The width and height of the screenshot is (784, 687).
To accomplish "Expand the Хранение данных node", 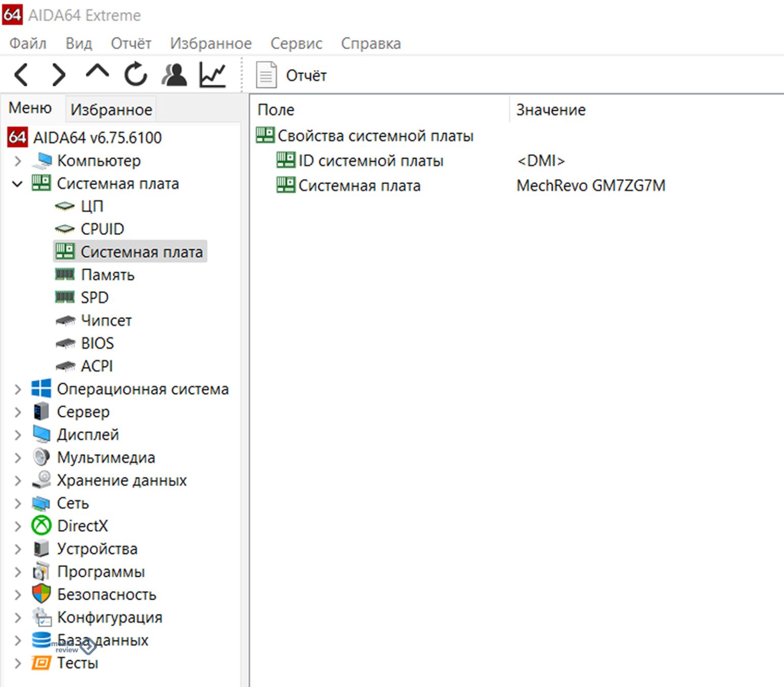I will (17, 481).
